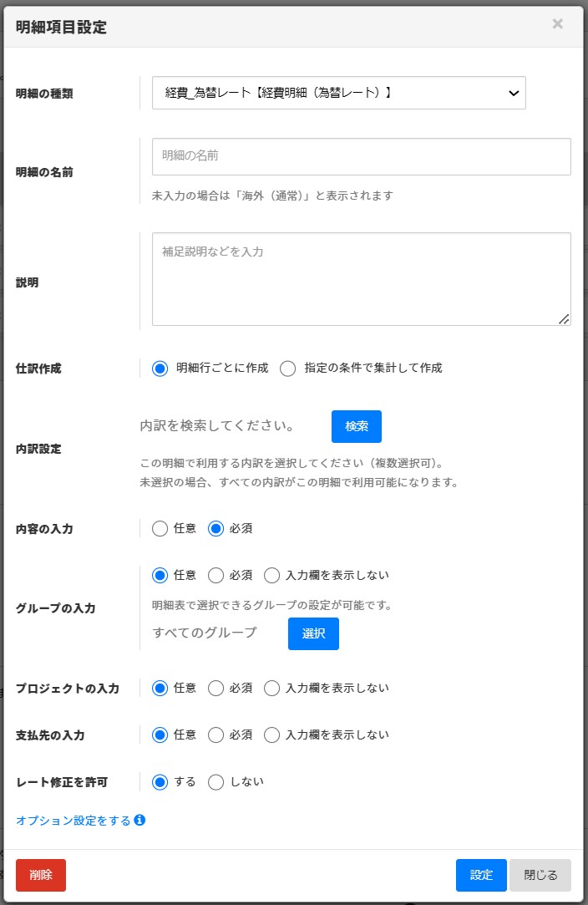Click the blue 設定 button
588x905 pixels.
point(481,875)
